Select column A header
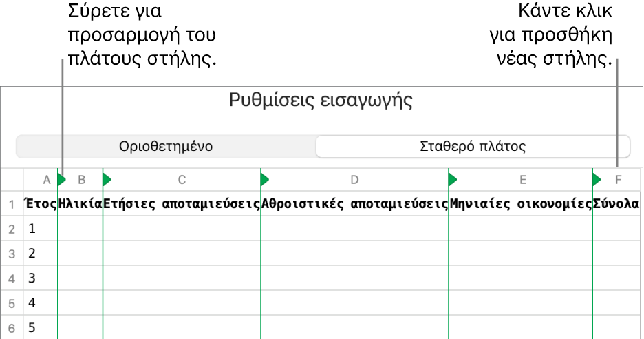 click(x=46, y=180)
